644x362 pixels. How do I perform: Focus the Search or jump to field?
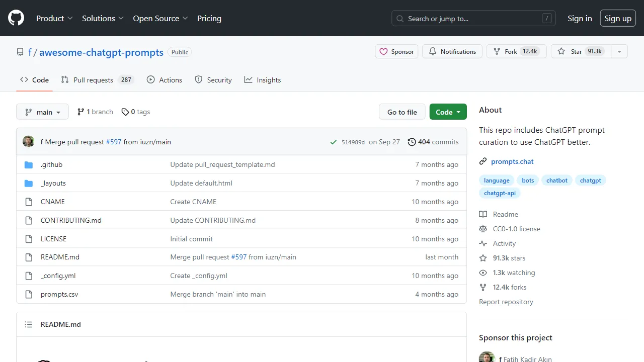(473, 18)
